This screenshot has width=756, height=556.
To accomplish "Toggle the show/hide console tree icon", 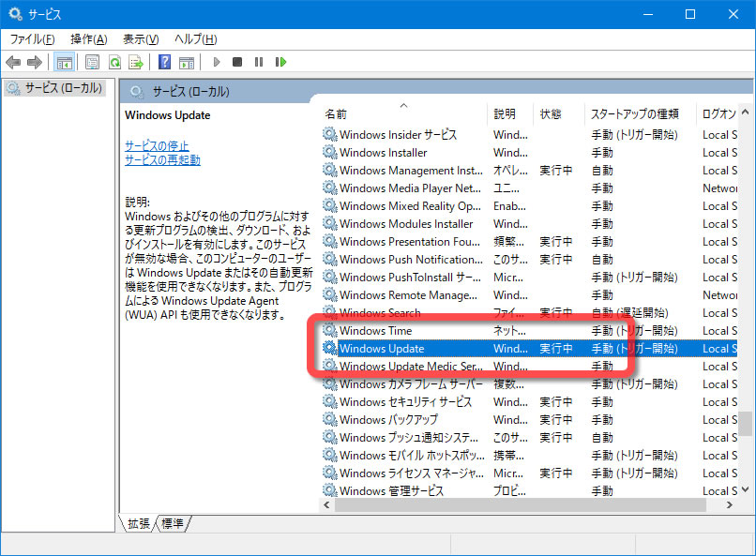I will tap(64, 62).
